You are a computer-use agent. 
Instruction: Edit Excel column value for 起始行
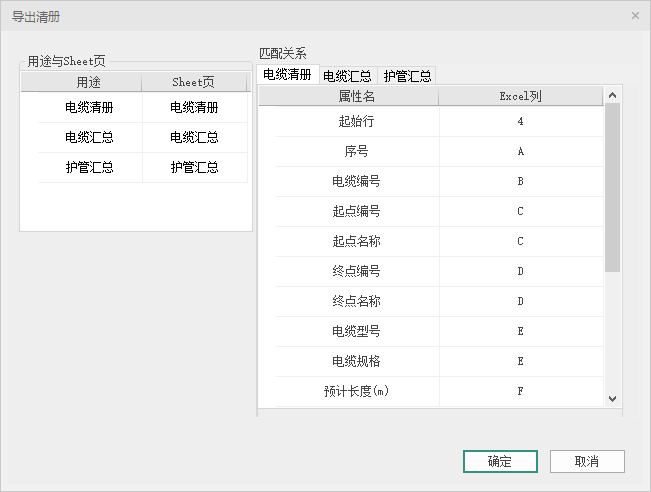520,122
